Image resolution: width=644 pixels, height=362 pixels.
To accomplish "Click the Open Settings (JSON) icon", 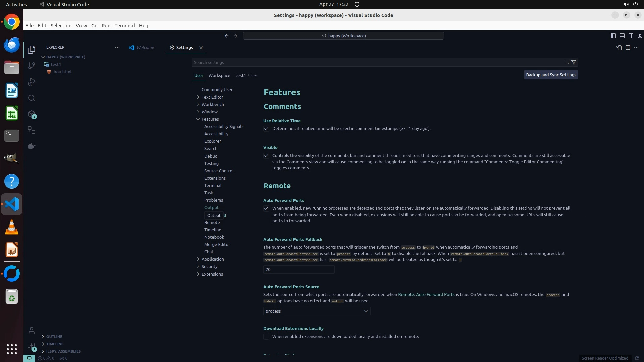I will click(619, 48).
